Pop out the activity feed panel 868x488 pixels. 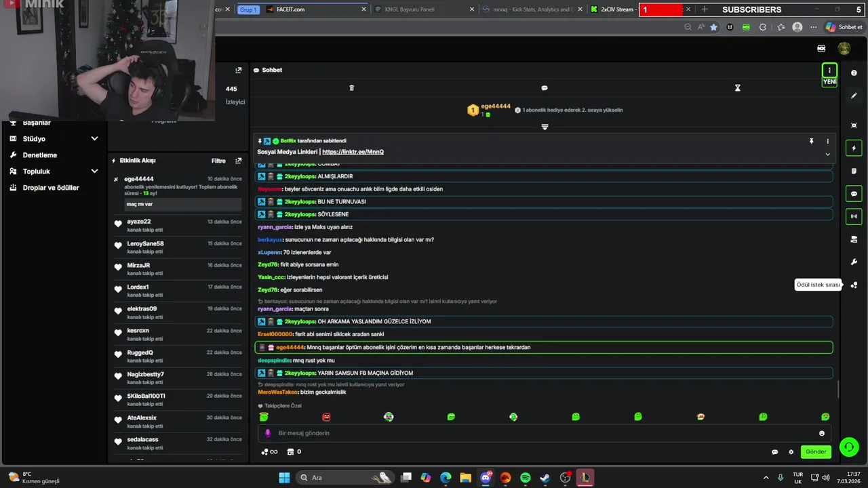[x=238, y=161]
